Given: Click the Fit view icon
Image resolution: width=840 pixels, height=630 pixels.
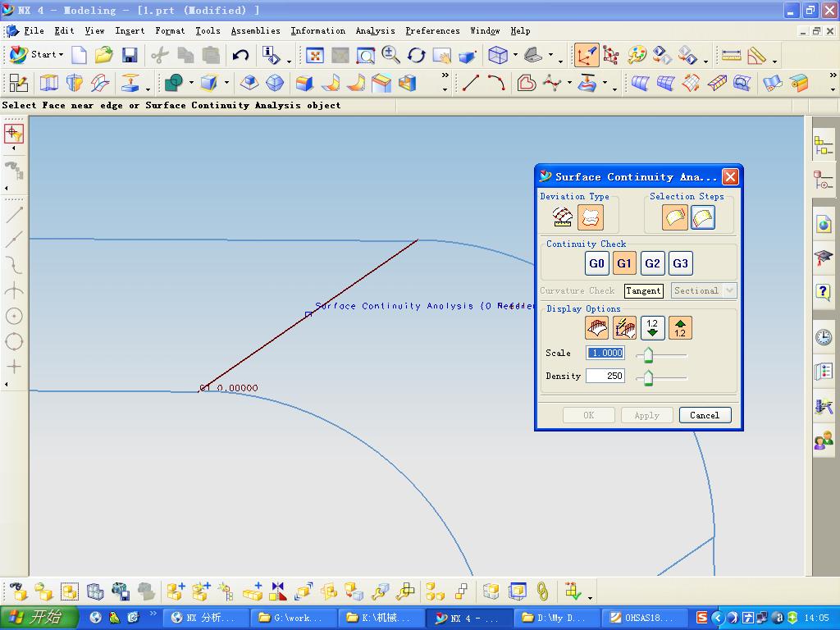Looking at the screenshot, I should pyautogui.click(x=314, y=55).
